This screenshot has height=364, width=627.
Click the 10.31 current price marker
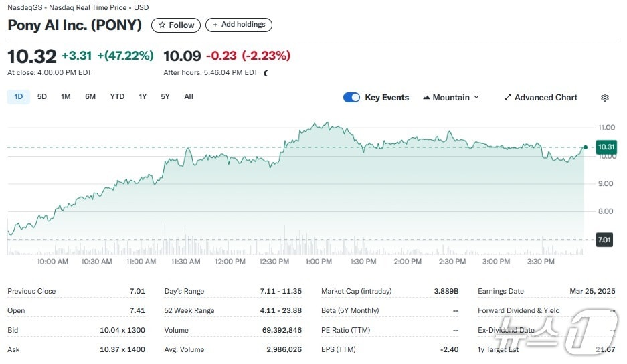(x=606, y=147)
